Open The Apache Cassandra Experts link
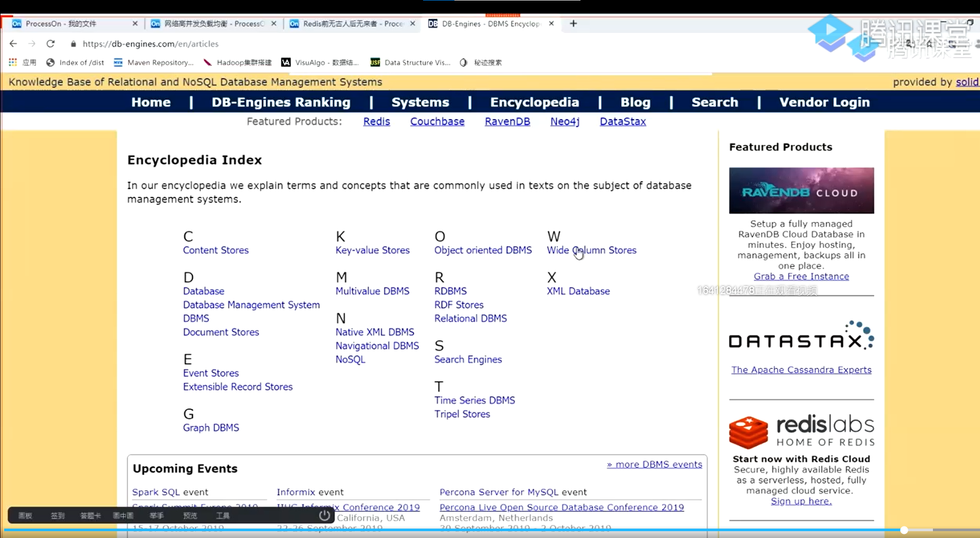980x538 pixels. click(x=801, y=369)
